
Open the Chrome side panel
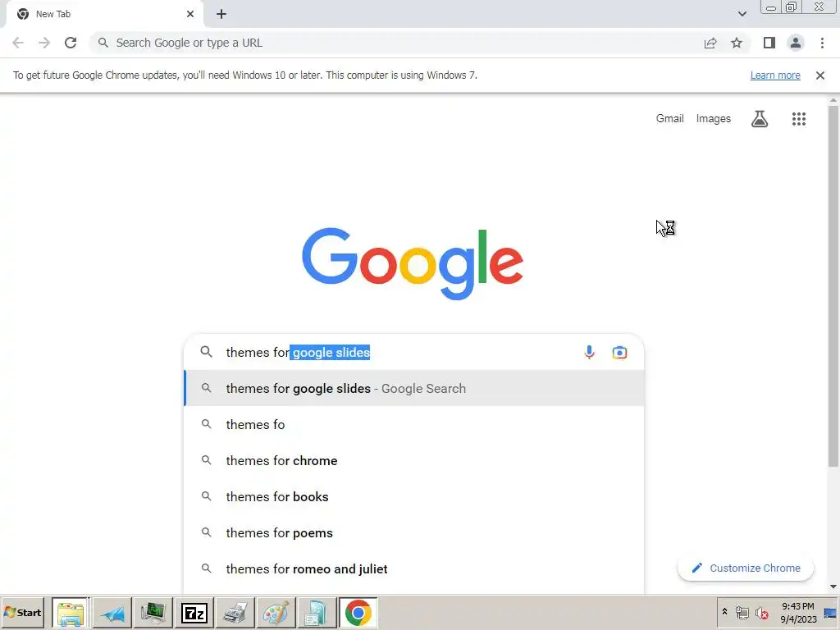click(x=769, y=43)
